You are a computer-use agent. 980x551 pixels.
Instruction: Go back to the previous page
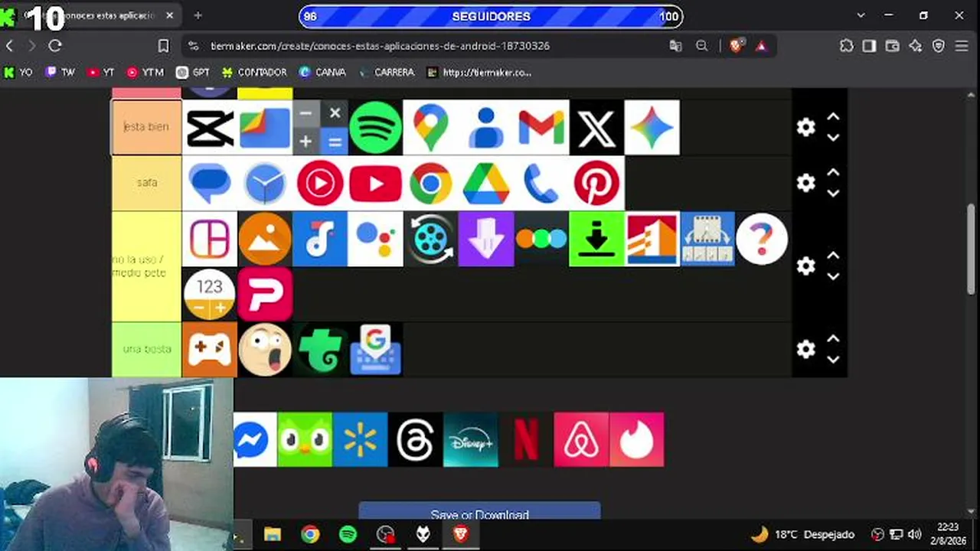(10, 46)
